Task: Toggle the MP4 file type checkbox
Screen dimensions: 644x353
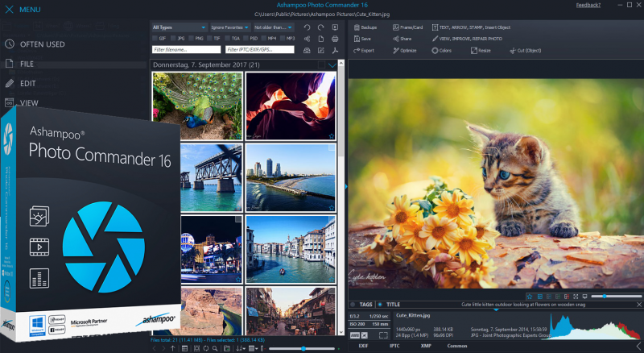Action: [264, 38]
